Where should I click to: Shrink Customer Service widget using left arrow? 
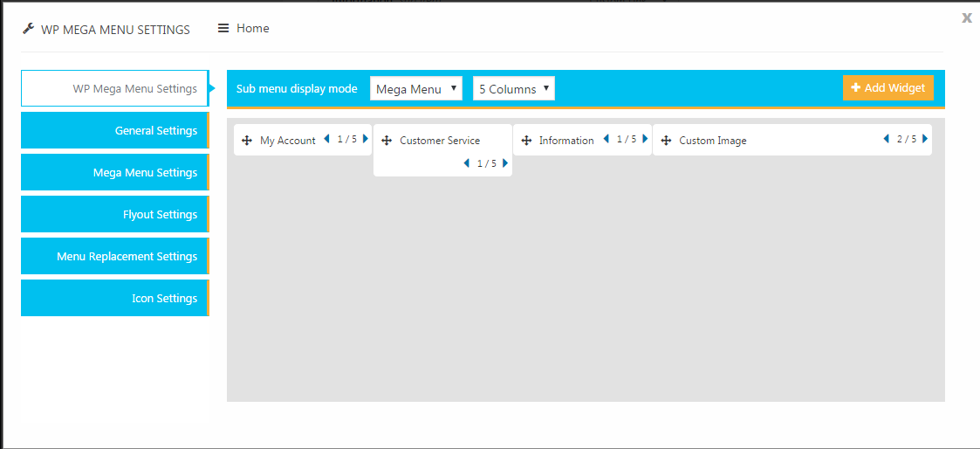click(466, 163)
